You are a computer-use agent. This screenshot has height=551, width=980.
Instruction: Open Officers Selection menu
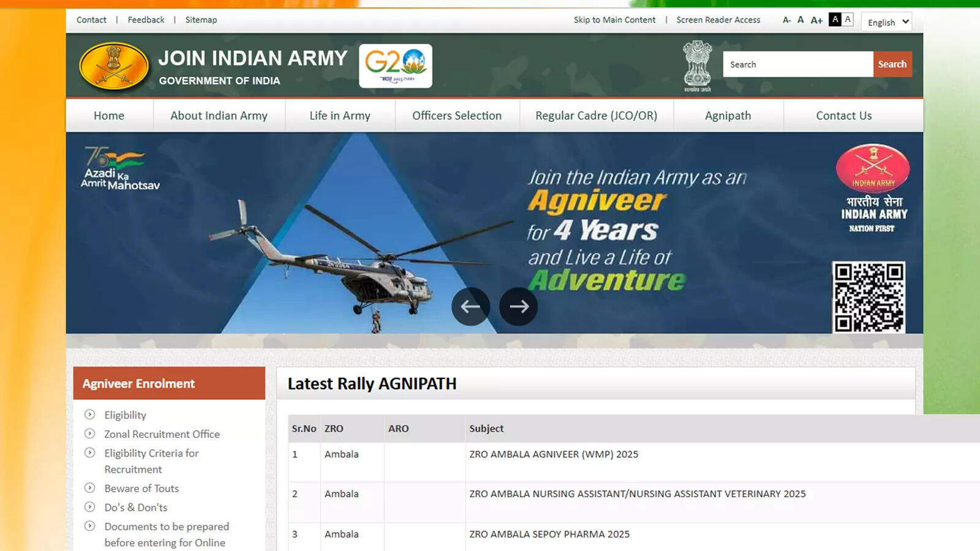(x=457, y=116)
